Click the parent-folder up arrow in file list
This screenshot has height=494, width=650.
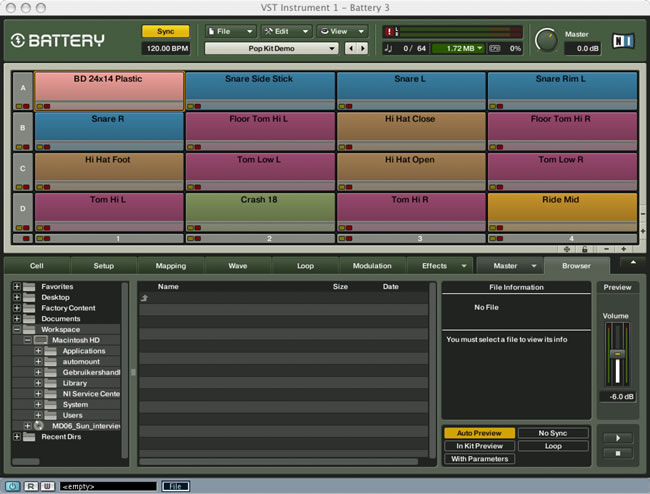point(144,298)
